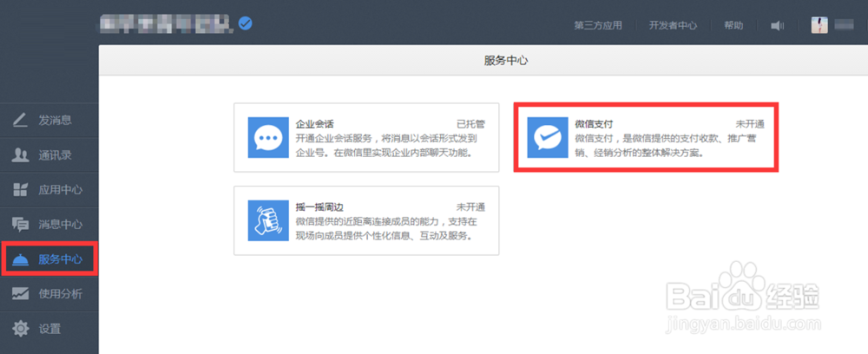Viewport: 868px width, 354px height.
Task: Open the 微信支付 service title
Action: click(594, 124)
